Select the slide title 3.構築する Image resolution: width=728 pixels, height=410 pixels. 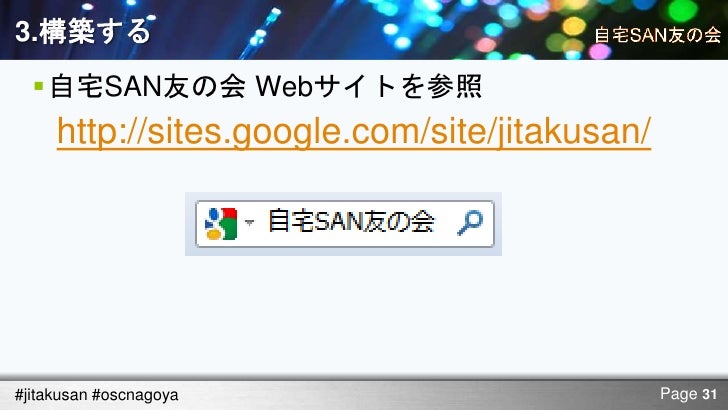[x=83, y=32]
